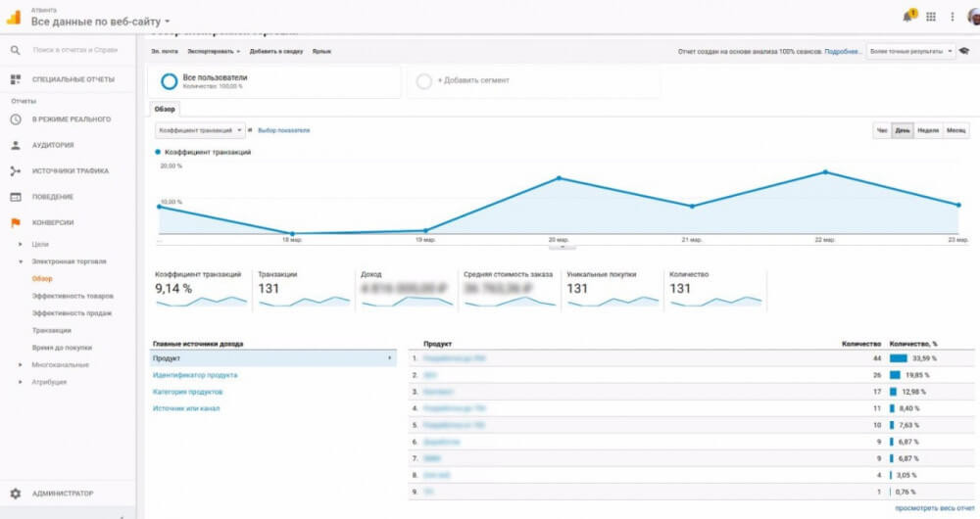This screenshot has width=980, height=519.
Task: Click the 20 мар. data point on chart
Action: click(x=559, y=178)
